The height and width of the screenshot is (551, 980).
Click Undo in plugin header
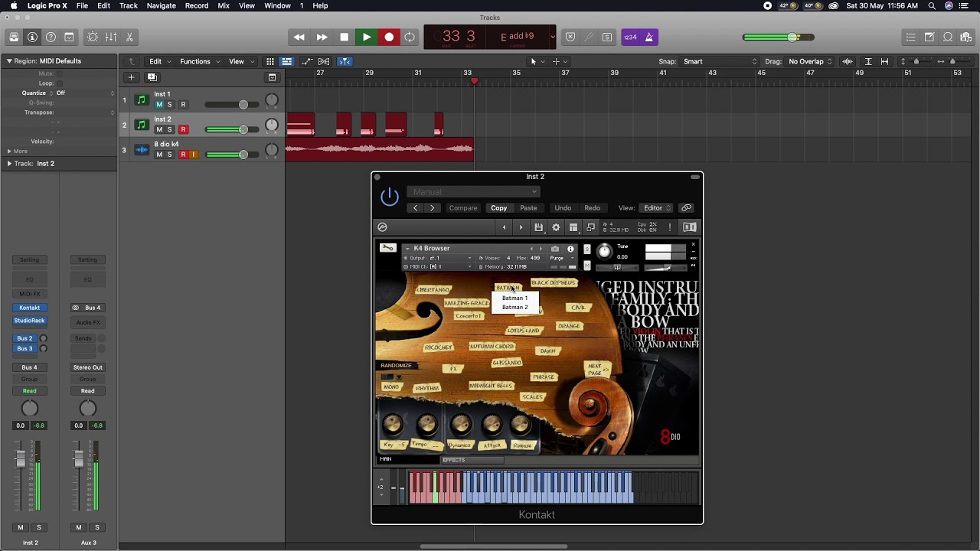point(563,208)
